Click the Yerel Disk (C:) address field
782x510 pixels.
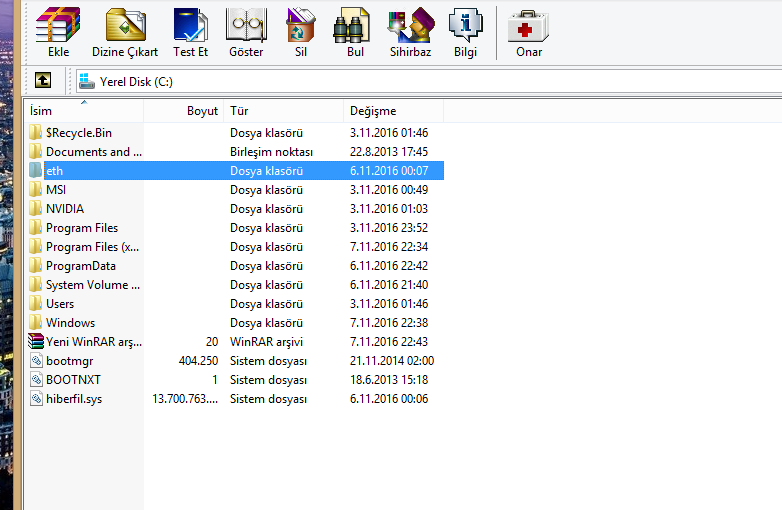pyautogui.click(x=429, y=81)
